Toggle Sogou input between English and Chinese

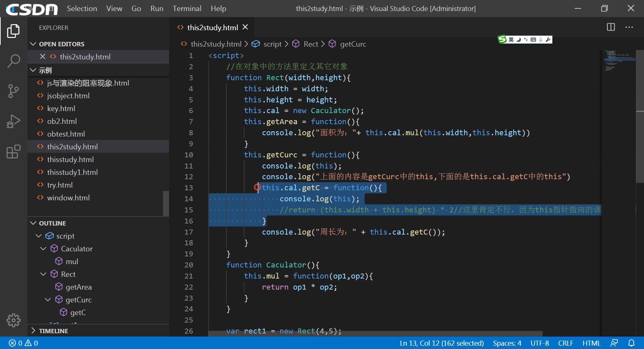pos(511,39)
